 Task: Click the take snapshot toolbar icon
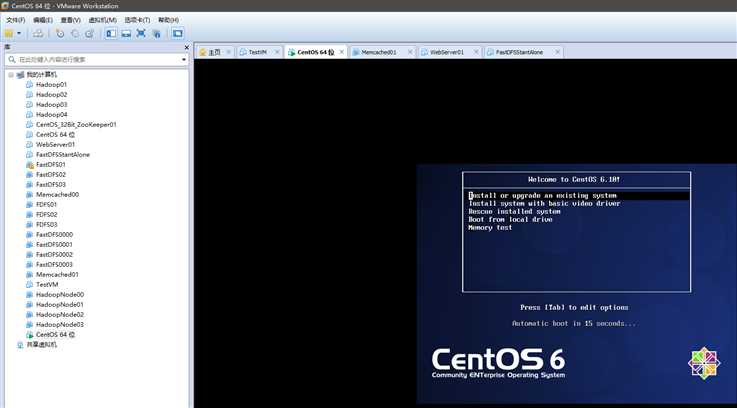(x=60, y=33)
